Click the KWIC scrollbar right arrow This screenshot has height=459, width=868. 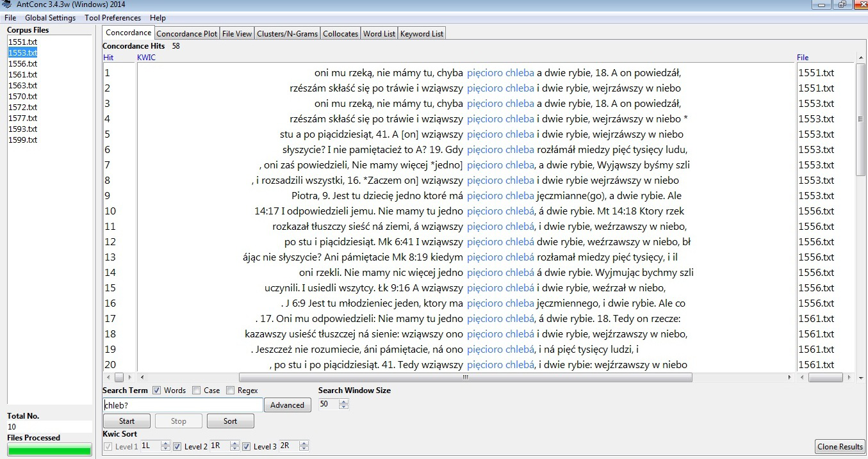point(789,378)
